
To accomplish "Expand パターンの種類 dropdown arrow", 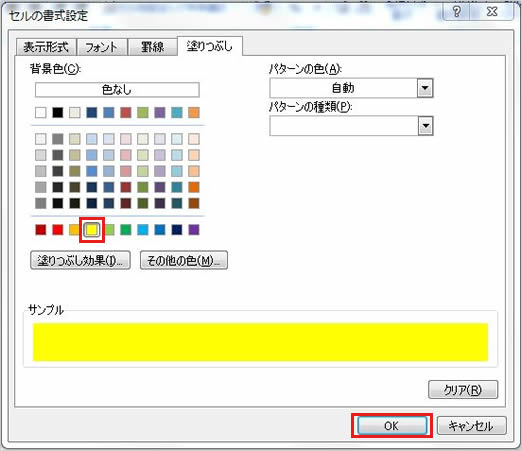I will 425,126.
